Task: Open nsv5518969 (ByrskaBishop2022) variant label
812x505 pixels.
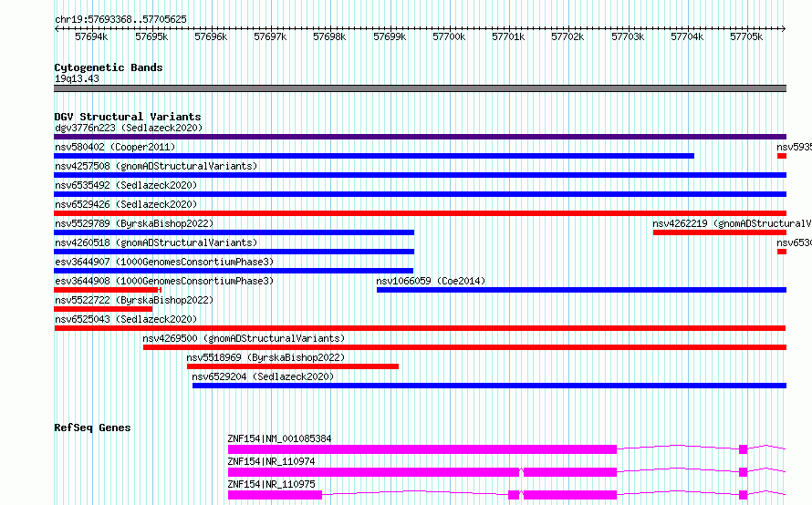Action: [x=265, y=357]
